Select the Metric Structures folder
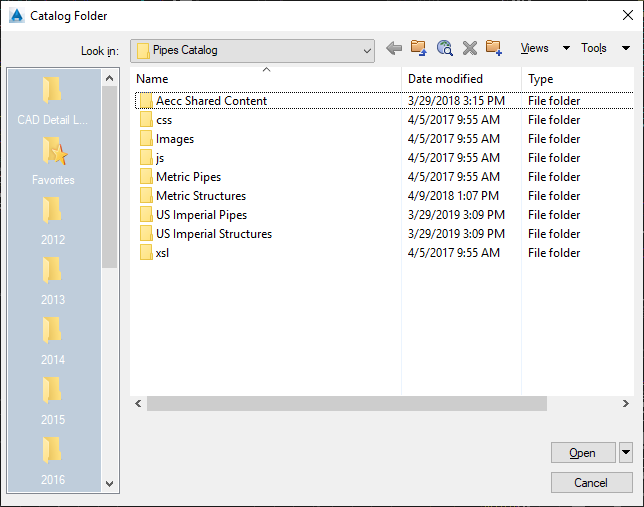Viewport: 644px width, 507px height. [200, 196]
